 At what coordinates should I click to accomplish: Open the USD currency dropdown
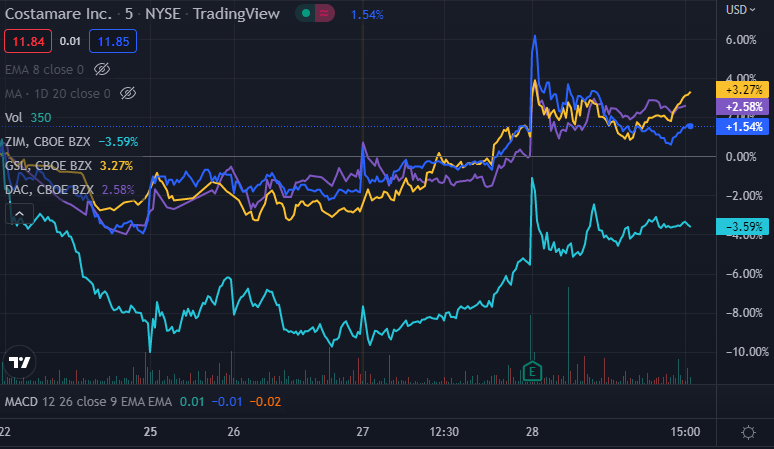pyautogui.click(x=740, y=10)
